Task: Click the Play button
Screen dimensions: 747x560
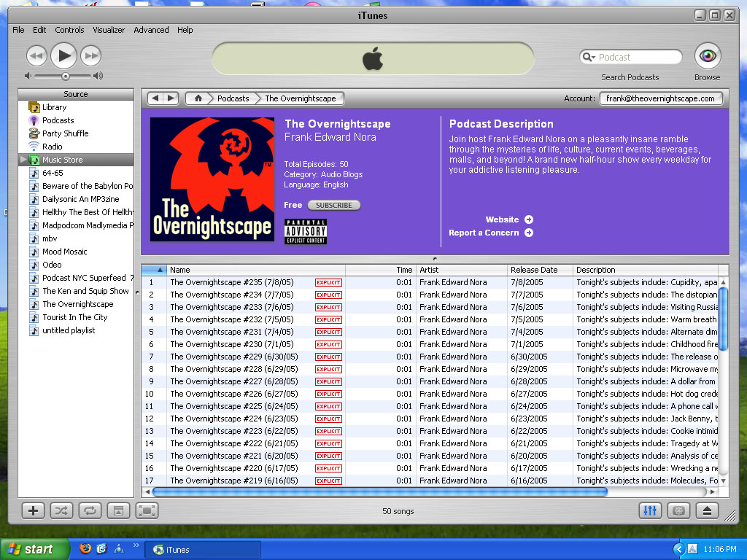Action: (x=63, y=55)
